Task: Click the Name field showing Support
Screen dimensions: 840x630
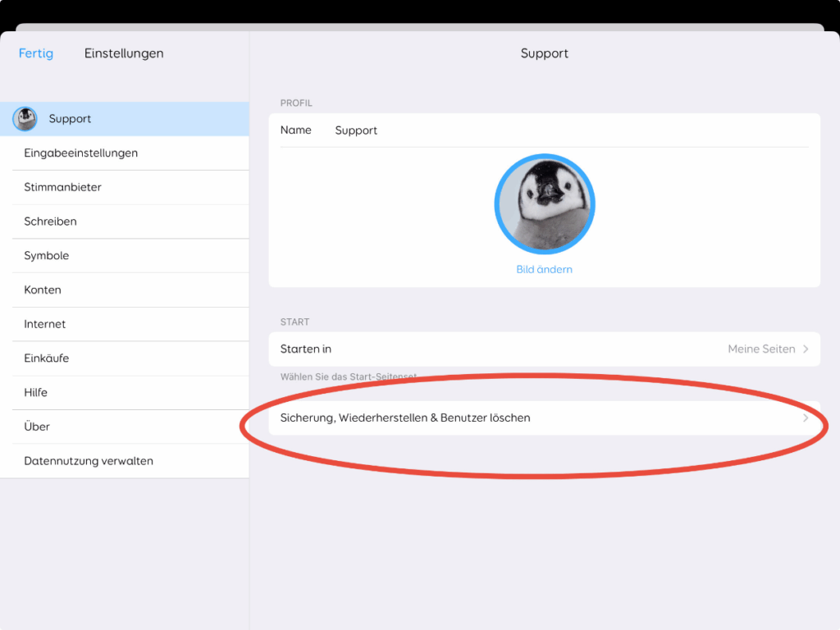Action: (x=356, y=130)
